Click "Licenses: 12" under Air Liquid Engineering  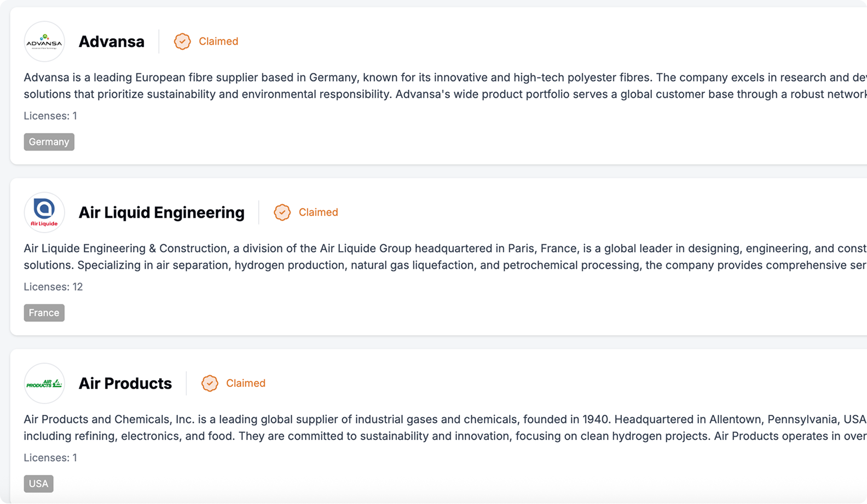[53, 287]
